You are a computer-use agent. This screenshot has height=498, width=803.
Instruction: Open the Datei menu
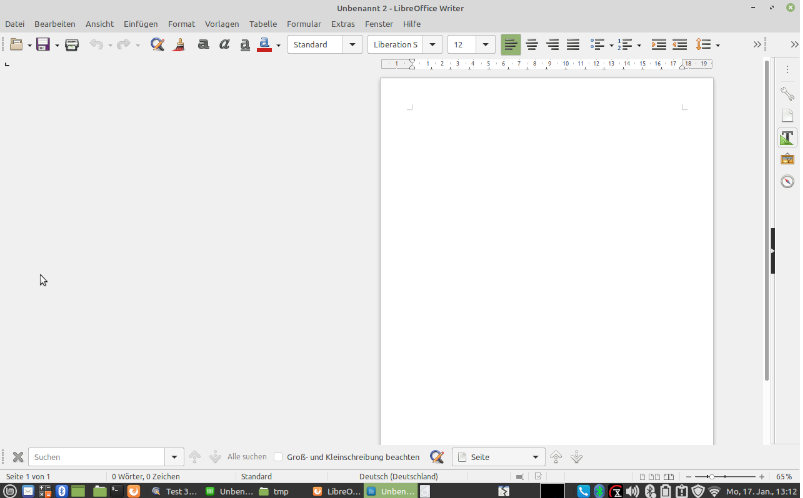point(15,24)
